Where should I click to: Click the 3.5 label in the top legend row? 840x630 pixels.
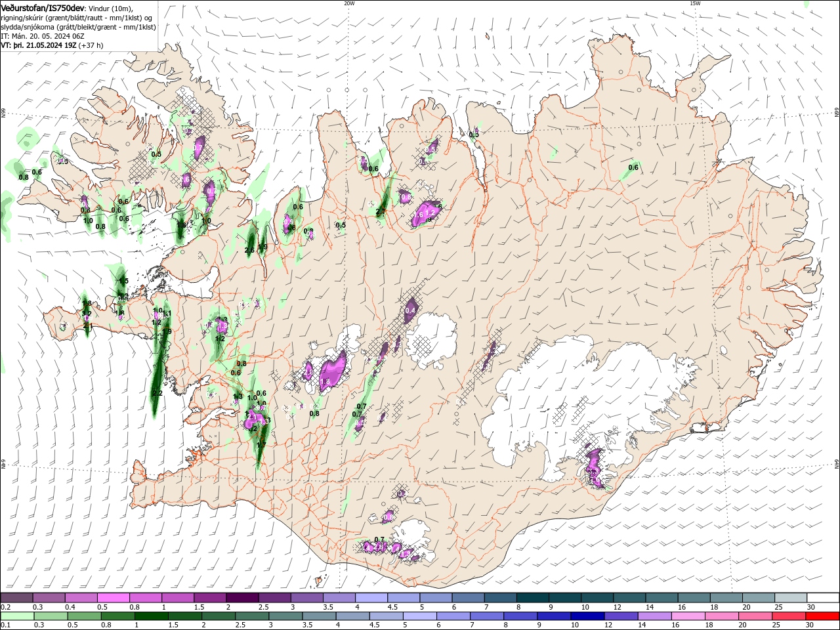click(328, 607)
